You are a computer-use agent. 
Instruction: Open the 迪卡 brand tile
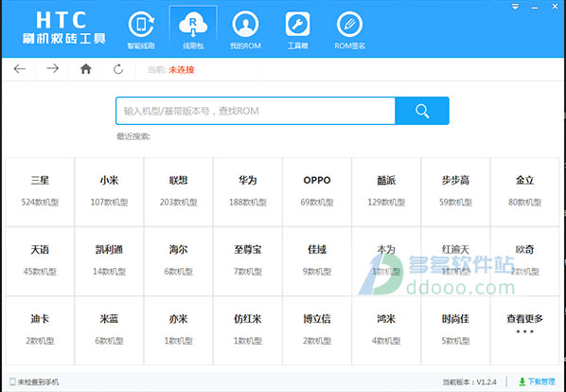click(x=40, y=330)
